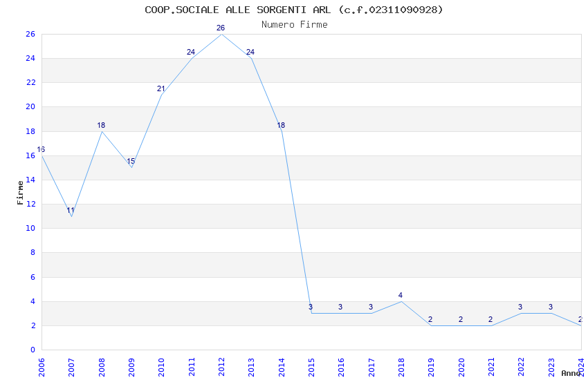The height and width of the screenshot is (380, 588).
Task: Click y-axis tick value 2
Action: pos(33,325)
